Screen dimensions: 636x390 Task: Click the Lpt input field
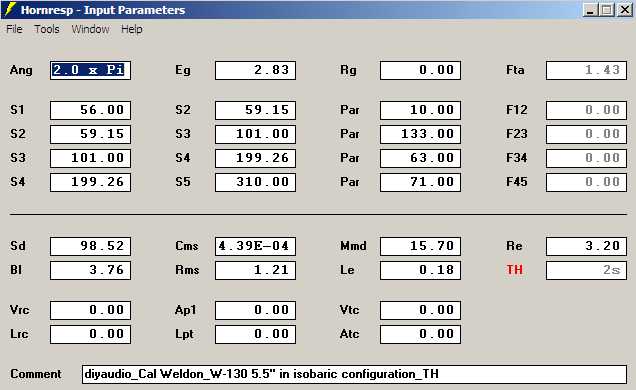click(x=256, y=334)
